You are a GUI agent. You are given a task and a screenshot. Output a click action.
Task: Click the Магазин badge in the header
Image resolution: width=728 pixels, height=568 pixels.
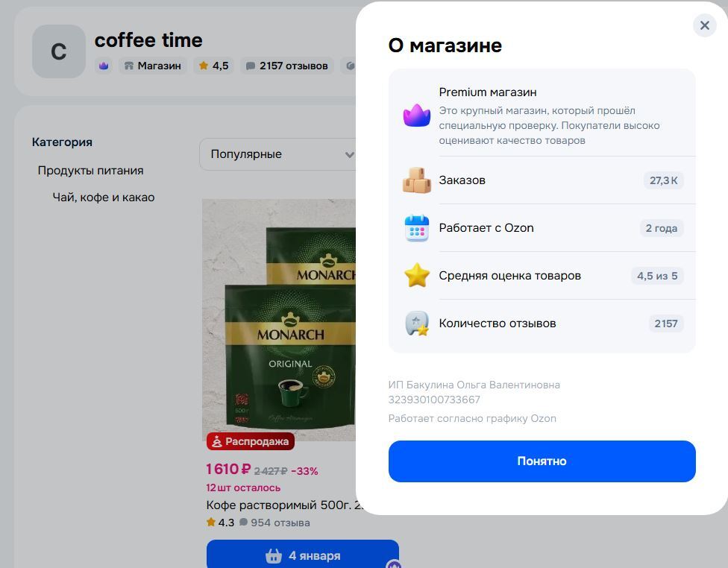tap(153, 66)
